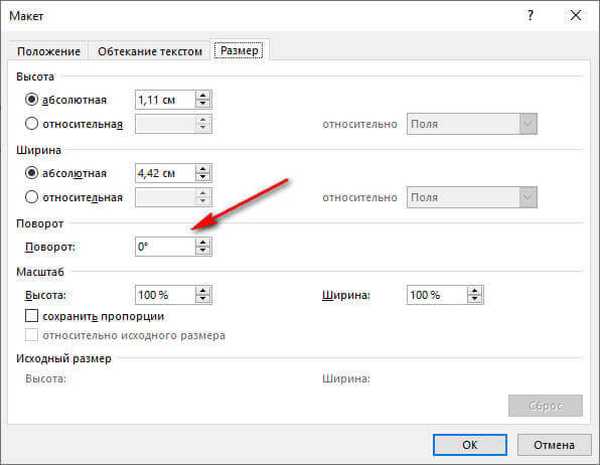Image resolution: width=600 pixels, height=465 pixels.
Task: Enable сохранить пропорции checkbox
Action: tap(33, 316)
